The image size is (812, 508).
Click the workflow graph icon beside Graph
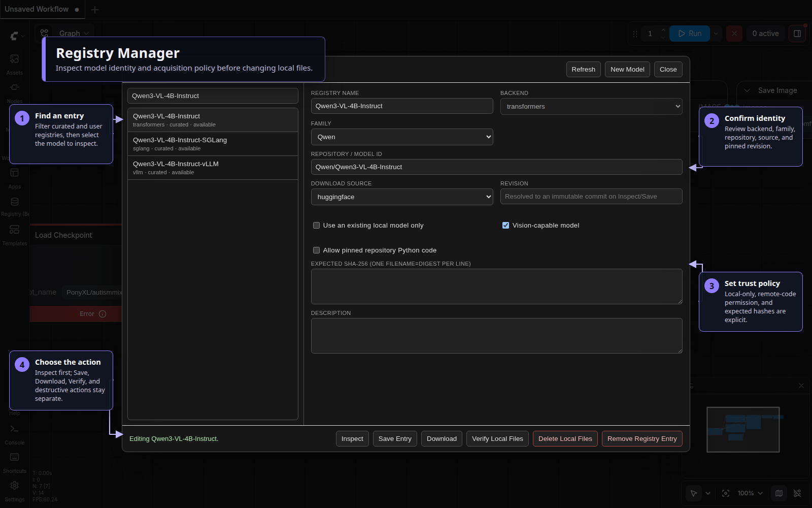(45, 34)
